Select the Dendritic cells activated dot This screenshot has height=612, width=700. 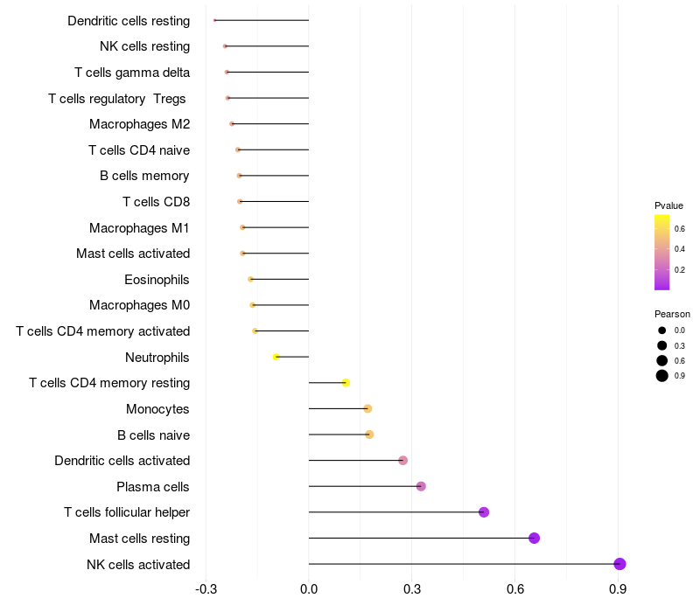click(x=403, y=461)
